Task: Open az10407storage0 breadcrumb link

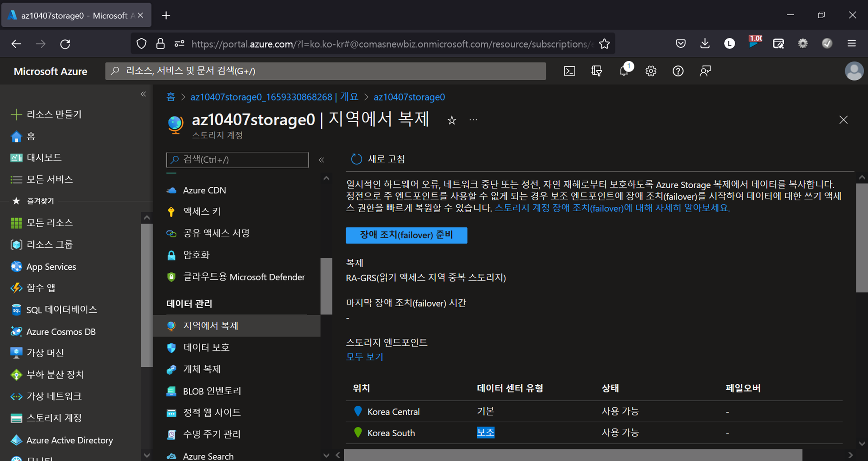Action: (409, 97)
